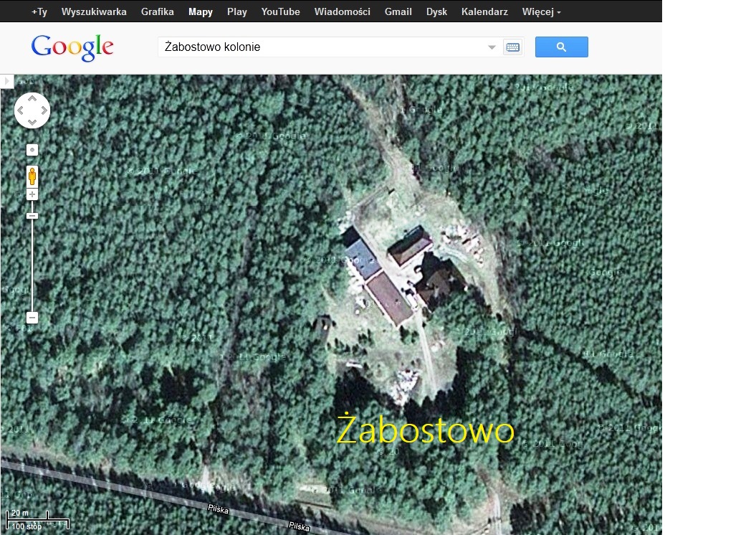
Task: Go to Wyszukiwarka in the top bar
Action: click(94, 11)
